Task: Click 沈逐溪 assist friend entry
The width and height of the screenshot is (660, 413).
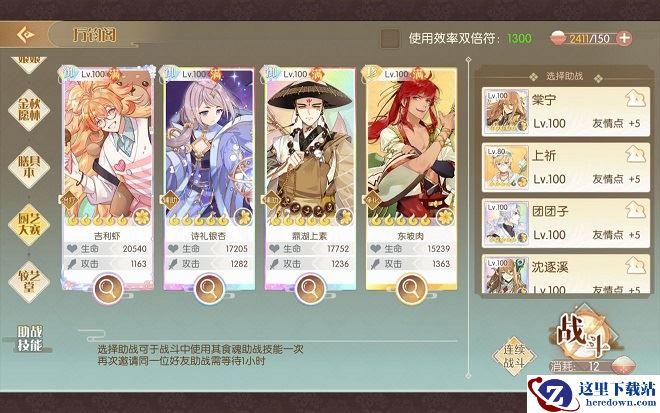Action: [x=565, y=274]
